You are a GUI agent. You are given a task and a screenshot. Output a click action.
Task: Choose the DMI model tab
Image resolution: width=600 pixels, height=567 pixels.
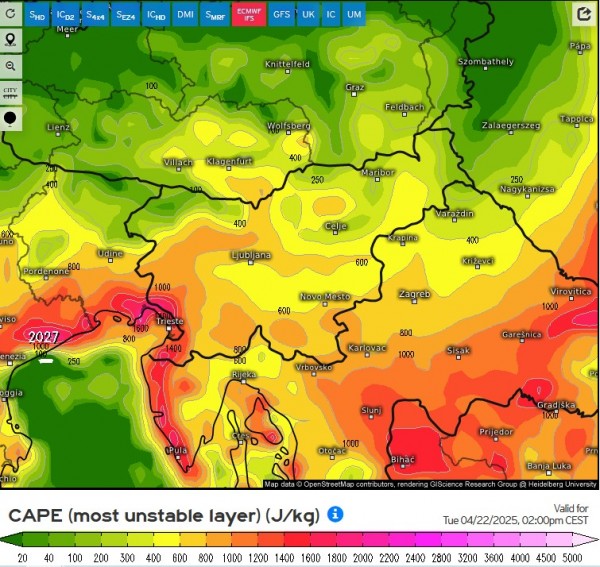pyautogui.click(x=185, y=15)
